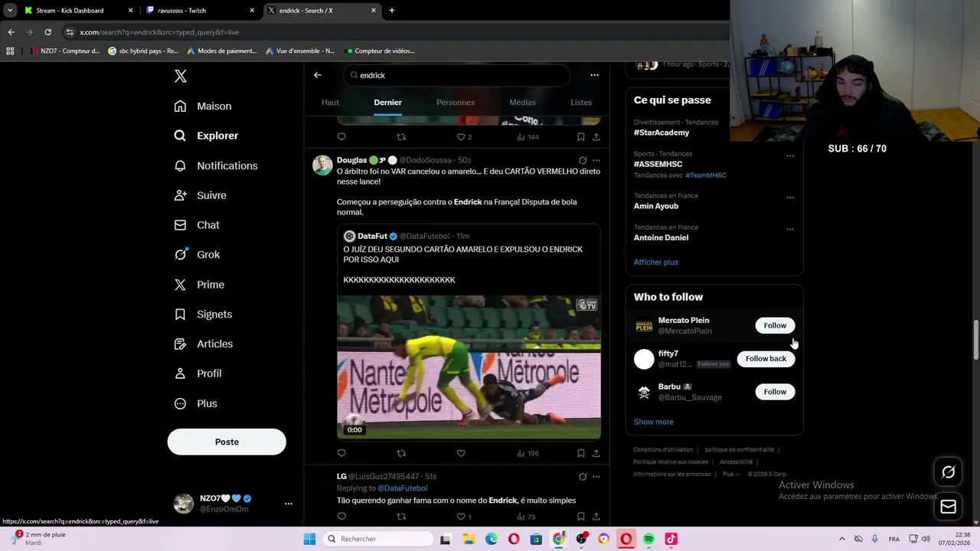The width and height of the screenshot is (980, 551).
Task: Open the Windows Start menu
Action: [x=309, y=539]
